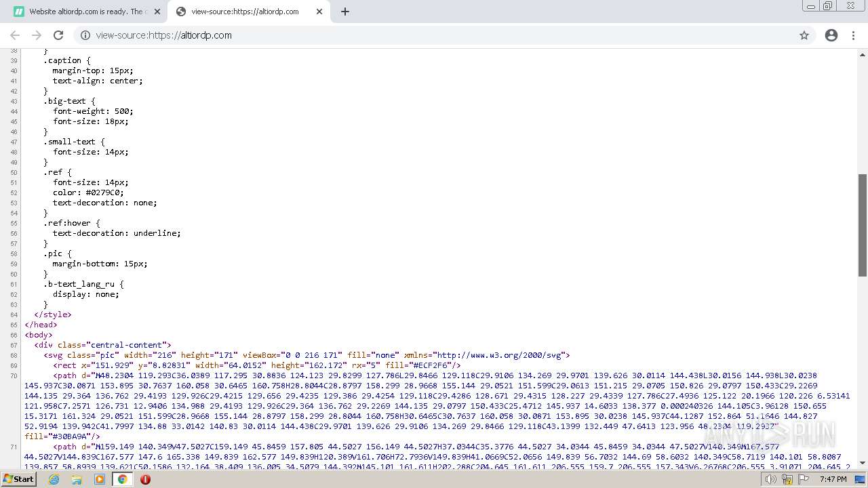Click the '.ref {' selector line
Viewport: 868px width, 488px height.
[57, 172]
